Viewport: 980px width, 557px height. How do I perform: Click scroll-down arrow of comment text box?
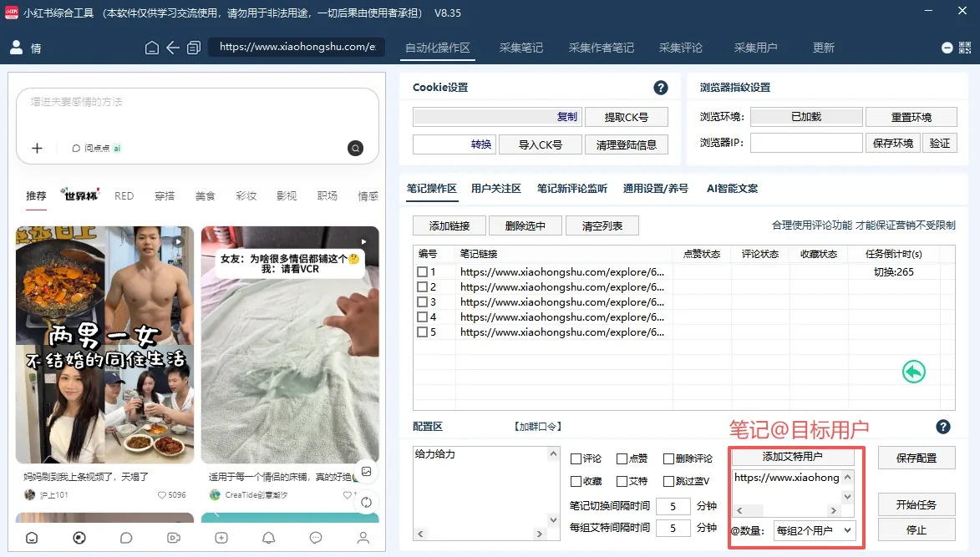point(553,519)
